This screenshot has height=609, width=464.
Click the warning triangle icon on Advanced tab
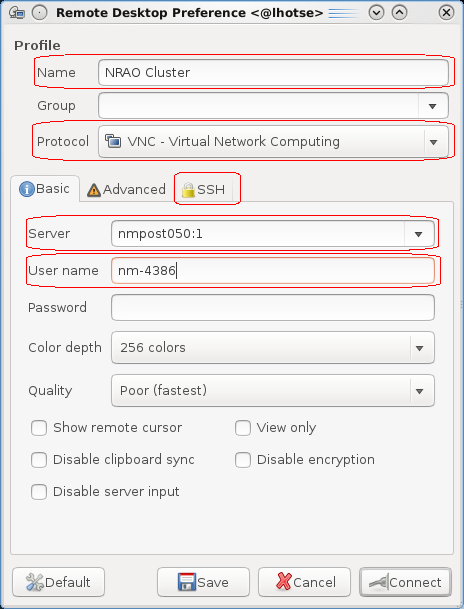click(94, 190)
